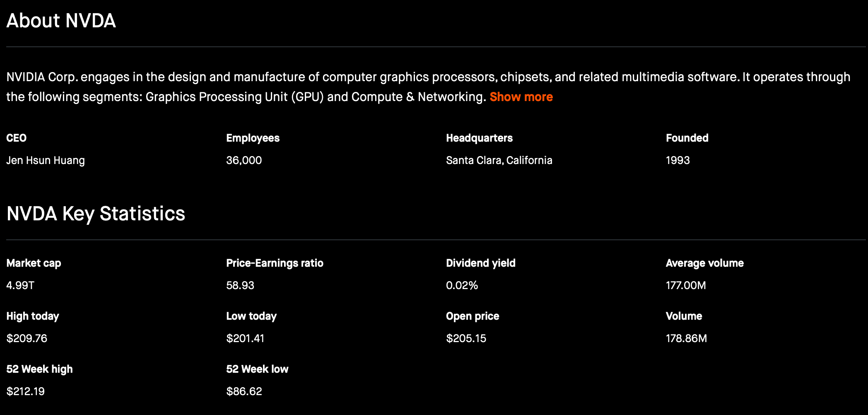Click the 52 Week low value $86.62
868x415 pixels.
[x=244, y=391]
